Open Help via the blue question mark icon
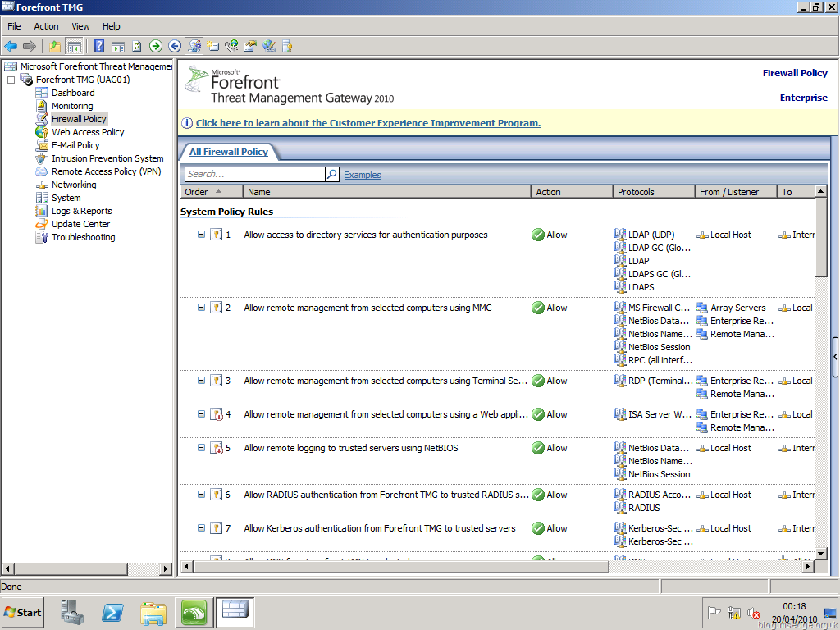 coord(98,47)
